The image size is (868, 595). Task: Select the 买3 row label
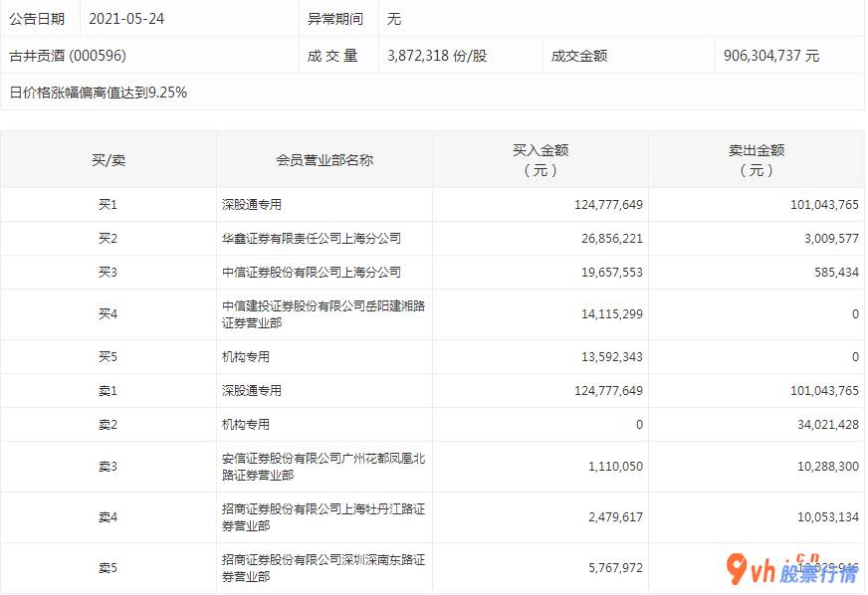(108, 273)
